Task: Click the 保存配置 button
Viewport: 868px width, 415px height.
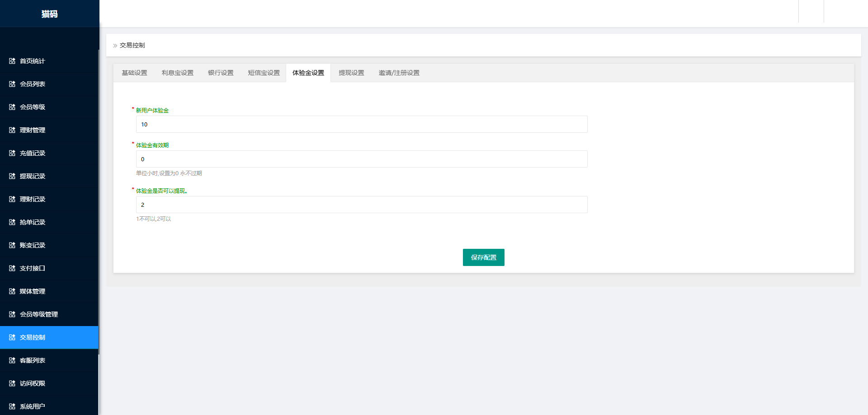Action: (483, 257)
